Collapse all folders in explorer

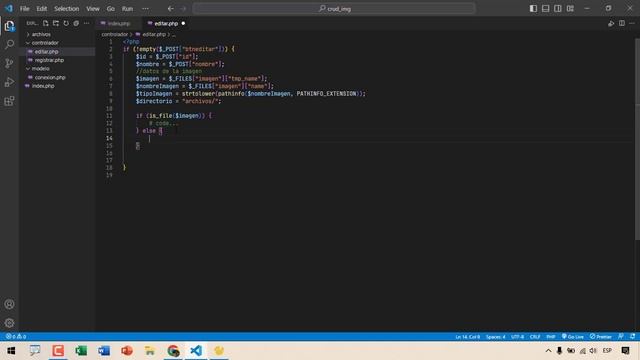(x=76, y=23)
